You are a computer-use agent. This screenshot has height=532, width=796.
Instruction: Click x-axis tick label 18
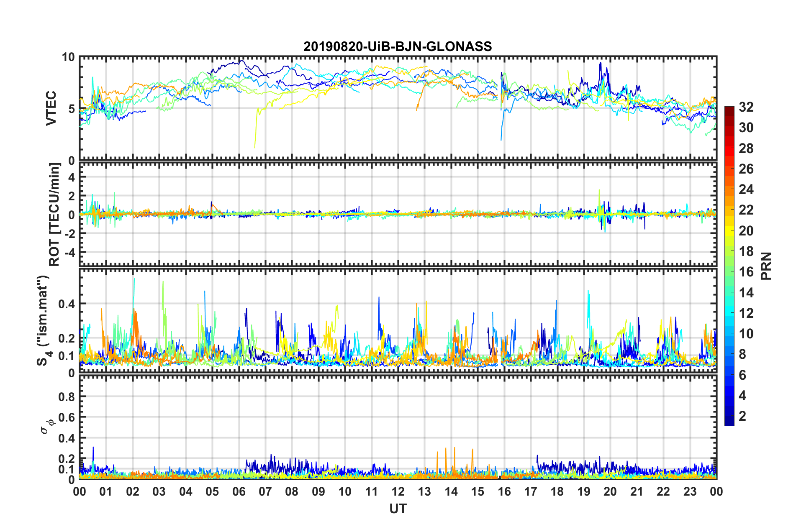pos(557,491)
